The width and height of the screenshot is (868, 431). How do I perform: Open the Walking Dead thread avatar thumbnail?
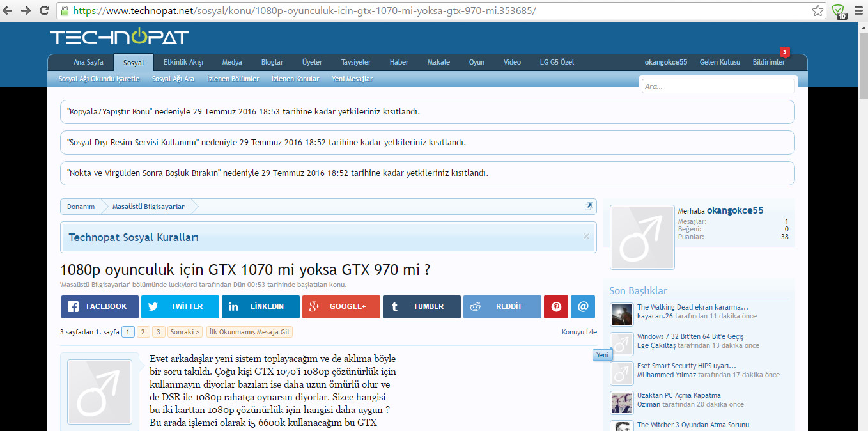[622, 314]
